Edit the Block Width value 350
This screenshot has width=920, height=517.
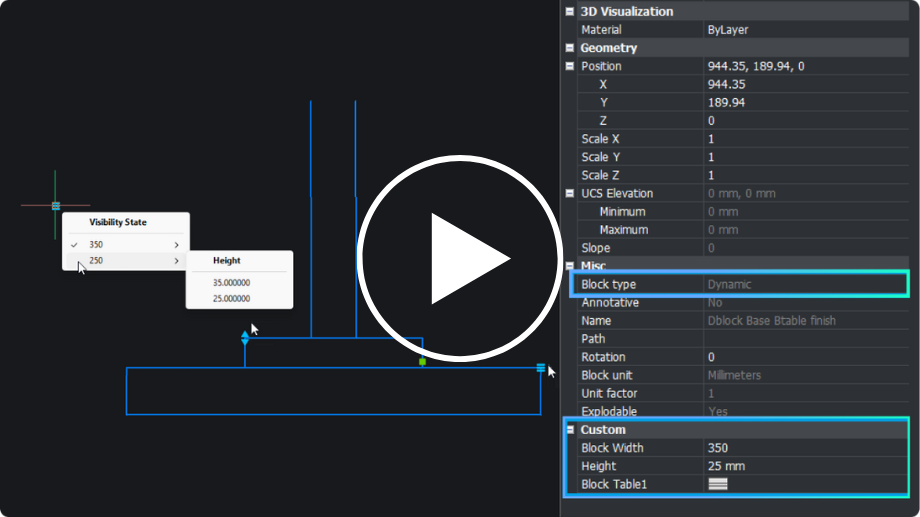click(x=806, y=448)
